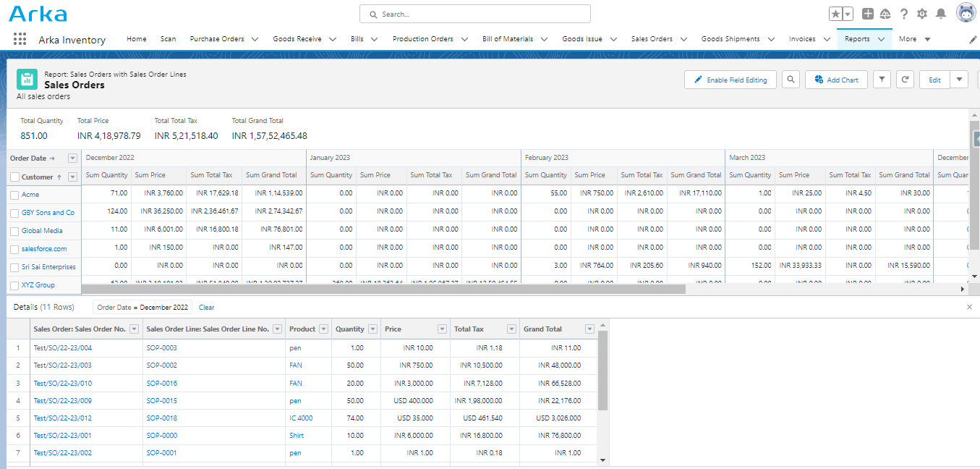Click Enable Field Editing
This screenshot has height=469, width=980.
coord(730,79)
